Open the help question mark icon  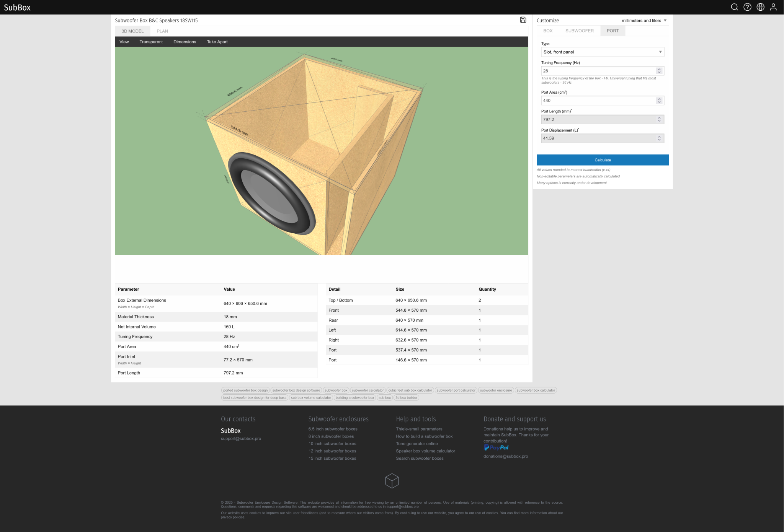(747, 7)
